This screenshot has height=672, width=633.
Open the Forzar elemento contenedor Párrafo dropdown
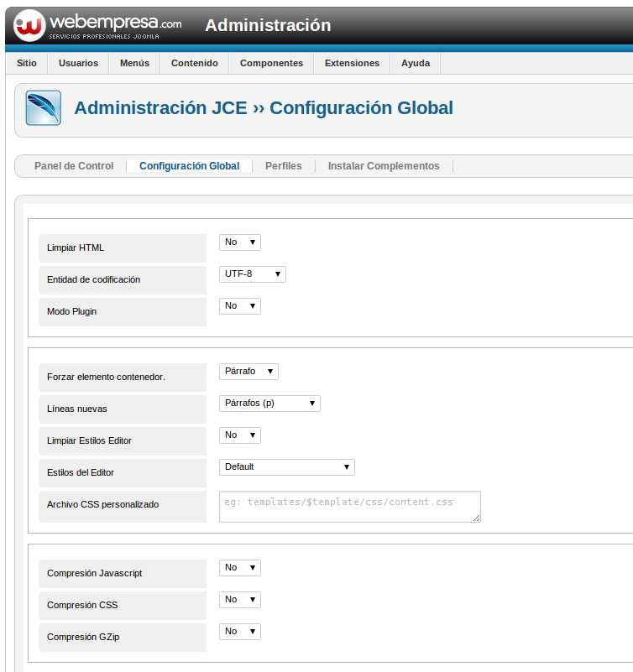coord(248,371)
